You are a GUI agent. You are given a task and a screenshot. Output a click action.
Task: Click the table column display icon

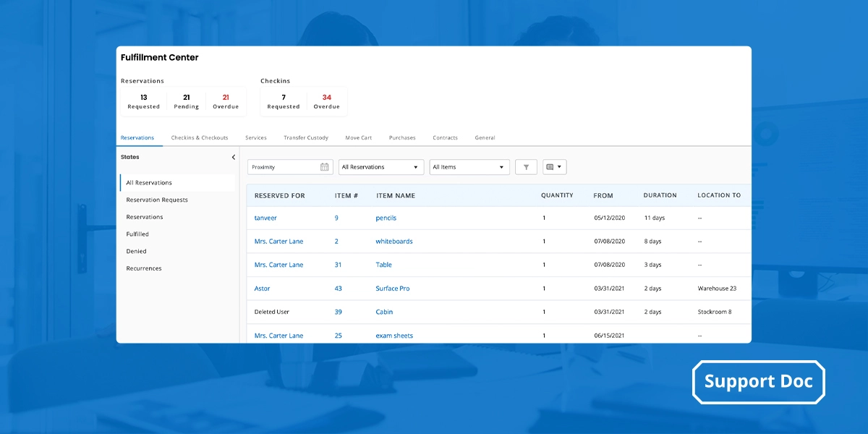coord(550,166)
